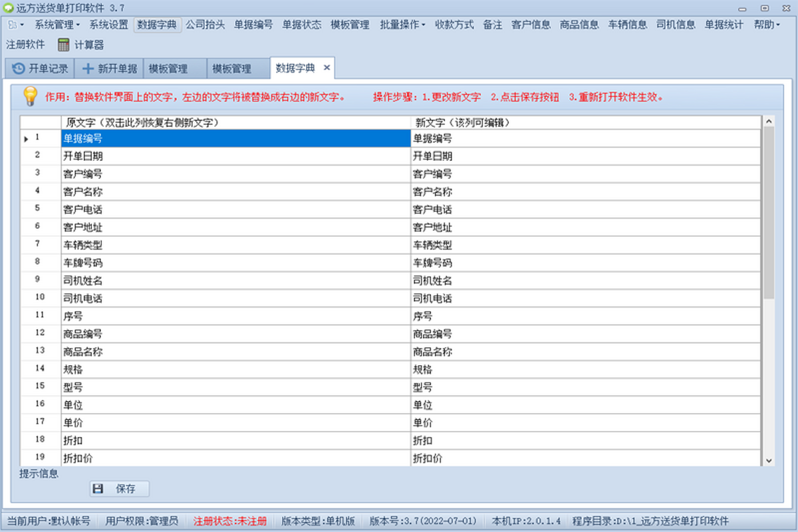Click 本机IP:2.0.1.4 in status bar
The width and height of the screenshot is (798, 532).
525,521
